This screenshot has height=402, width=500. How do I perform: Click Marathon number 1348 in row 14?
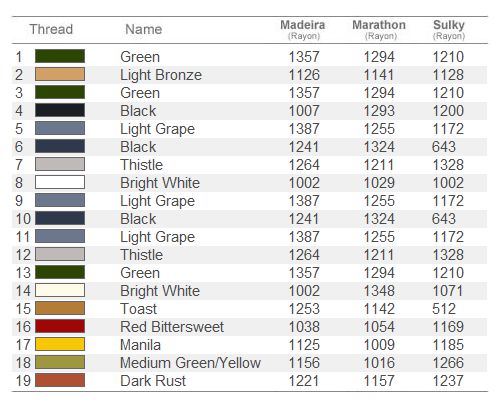point(379,291)
